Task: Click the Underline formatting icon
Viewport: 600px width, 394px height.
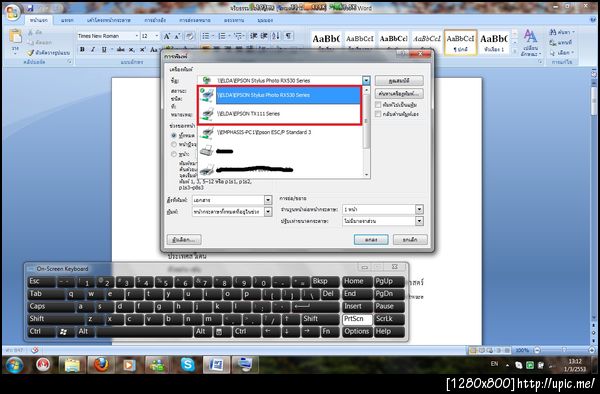Action: tap(104, 49)
